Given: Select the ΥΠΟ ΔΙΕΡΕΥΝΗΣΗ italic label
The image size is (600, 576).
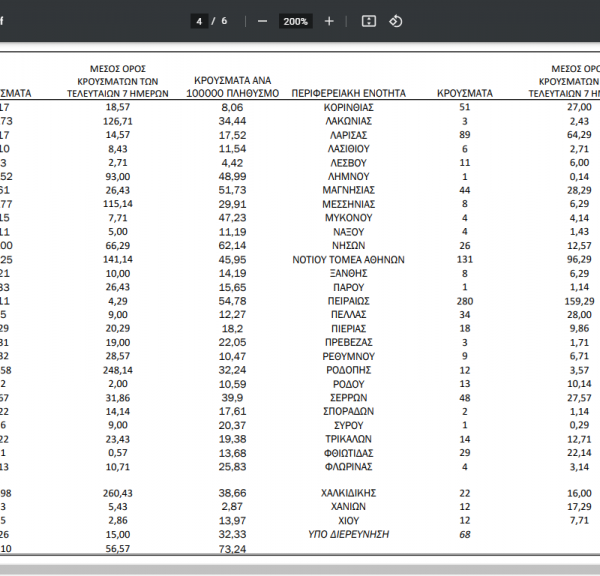Looking at the screenshot, I should [x=349, y=534].
